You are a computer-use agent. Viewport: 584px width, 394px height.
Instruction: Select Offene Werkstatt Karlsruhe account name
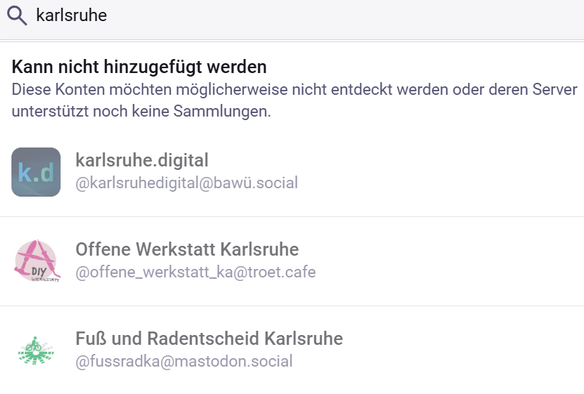(x=187, y=249)
